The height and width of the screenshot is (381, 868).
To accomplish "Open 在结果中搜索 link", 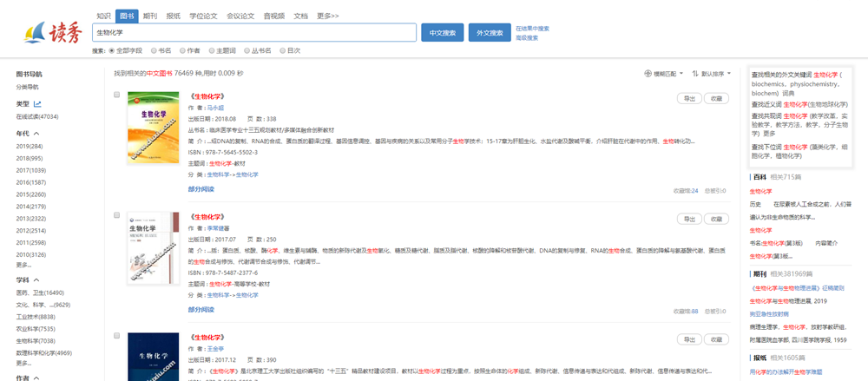I will pyautogui.click(x=532, y=29).
